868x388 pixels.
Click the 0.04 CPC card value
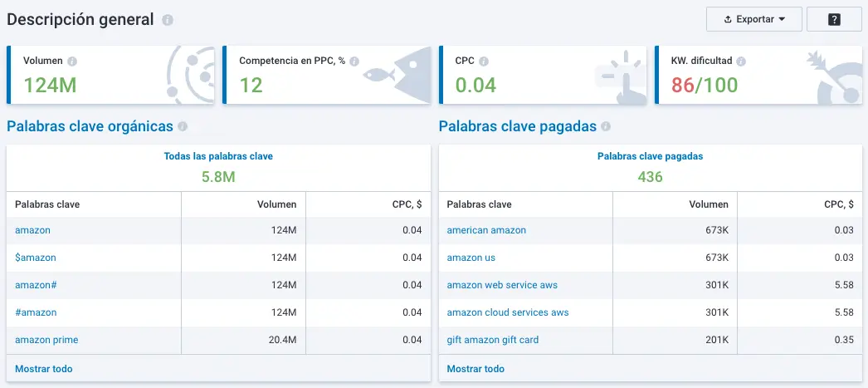476,86
